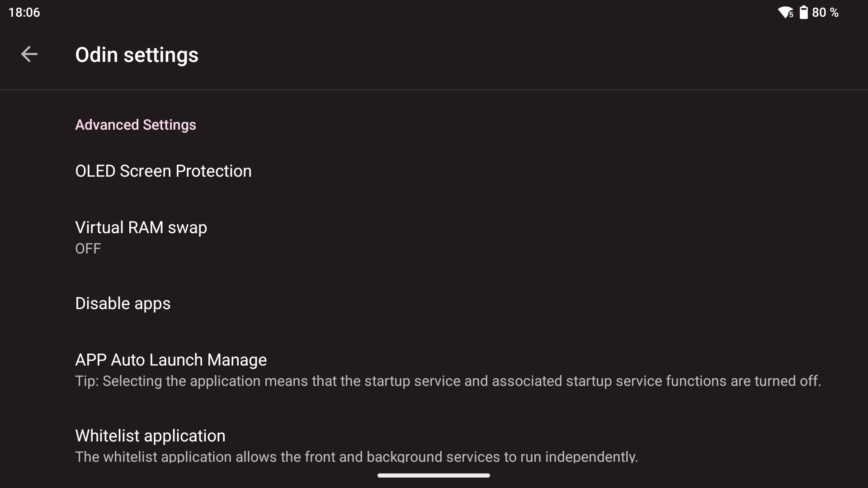868x488 pixels.
Task: Tap the 18:06 clock in status bar
Action: coord(24,12)
